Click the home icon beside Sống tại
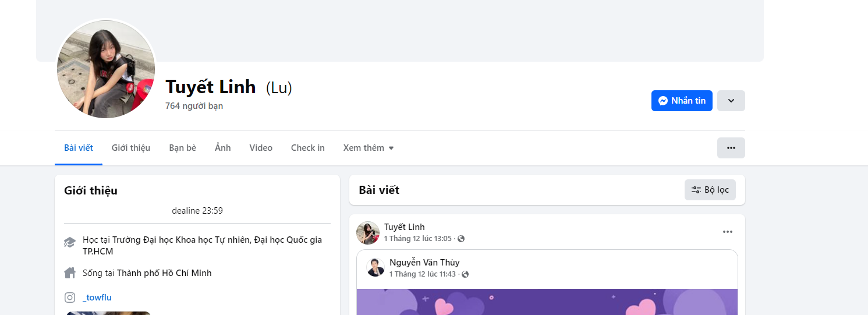Screen dimensions: 868x315 coord(70,272)
